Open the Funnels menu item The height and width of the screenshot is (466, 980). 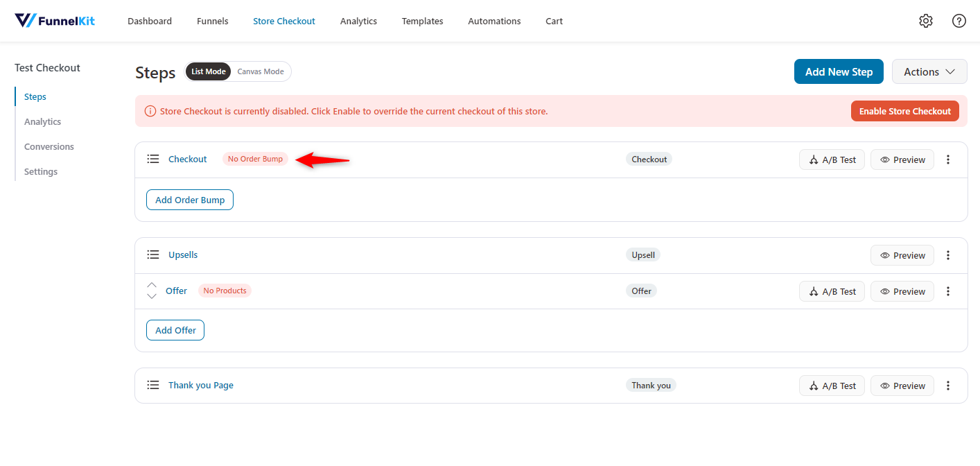213,21
